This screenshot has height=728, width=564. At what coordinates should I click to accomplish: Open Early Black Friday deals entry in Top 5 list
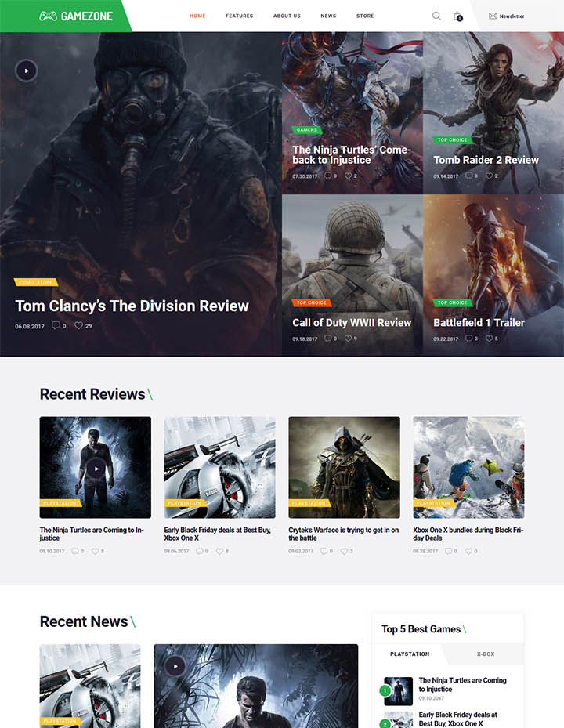[x=457, y=719]
